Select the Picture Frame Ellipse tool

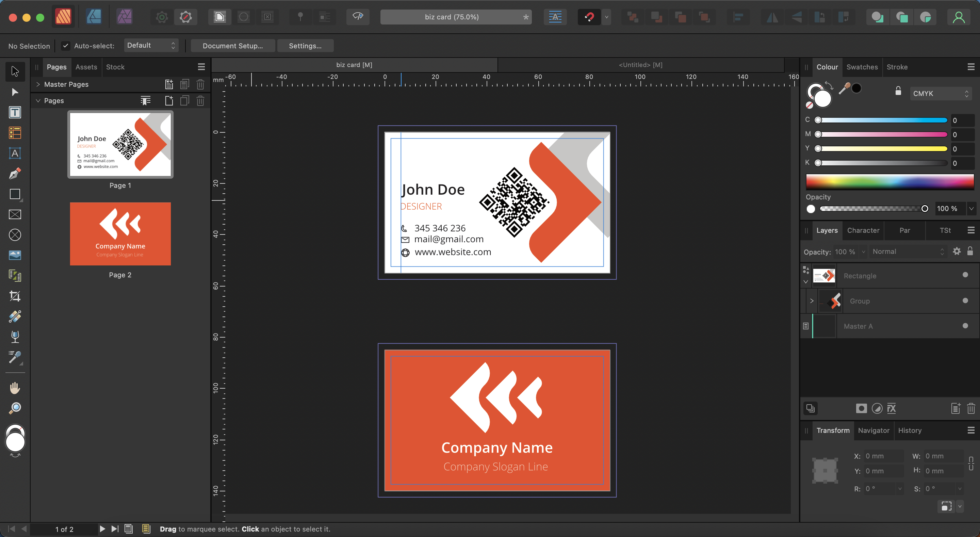pos(15,235)
